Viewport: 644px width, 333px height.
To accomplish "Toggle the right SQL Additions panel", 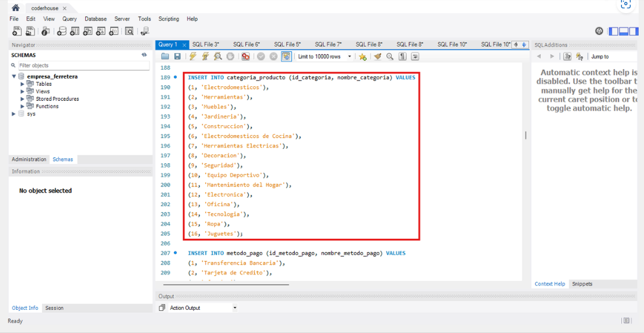I will (633, 31).
